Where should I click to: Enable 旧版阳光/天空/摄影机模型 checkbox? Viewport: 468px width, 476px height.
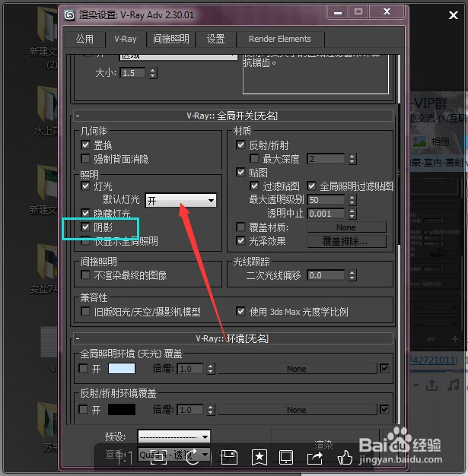click(85, 312)
